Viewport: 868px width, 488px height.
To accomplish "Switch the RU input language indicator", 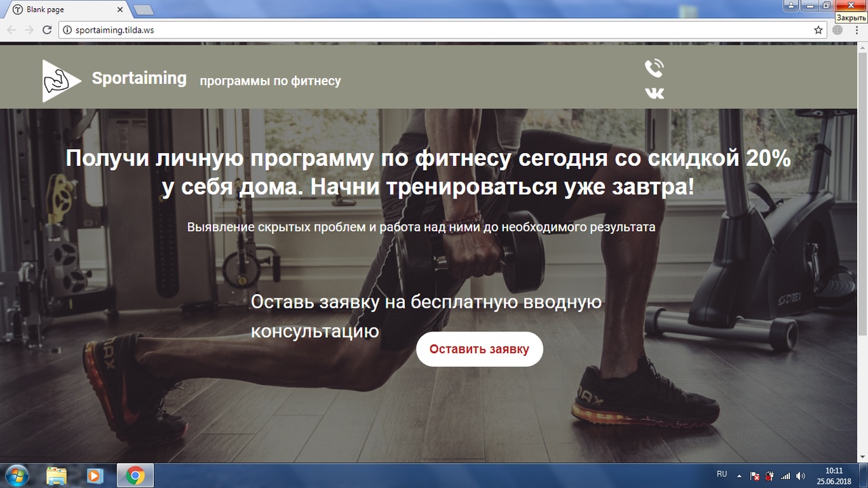I will pyautogui.click(x=722, y=474).
